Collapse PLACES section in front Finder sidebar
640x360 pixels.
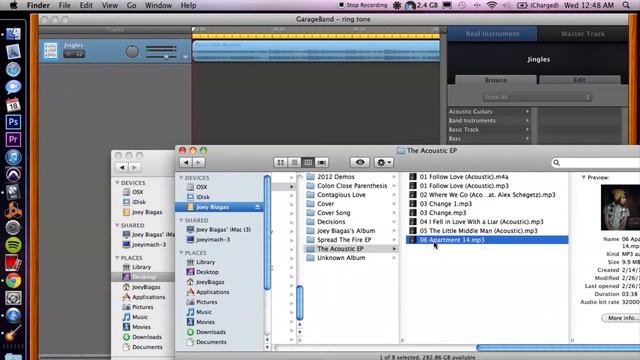point(181,253)
